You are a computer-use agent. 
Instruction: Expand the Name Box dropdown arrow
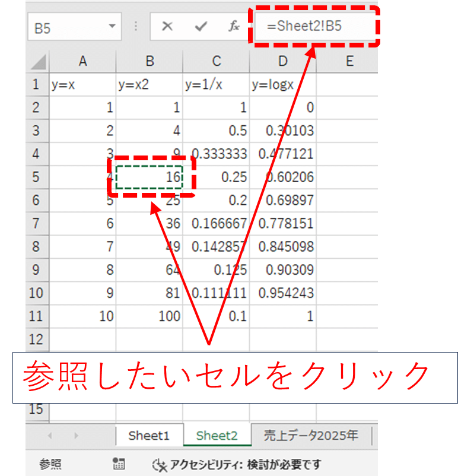click(112, 27)
